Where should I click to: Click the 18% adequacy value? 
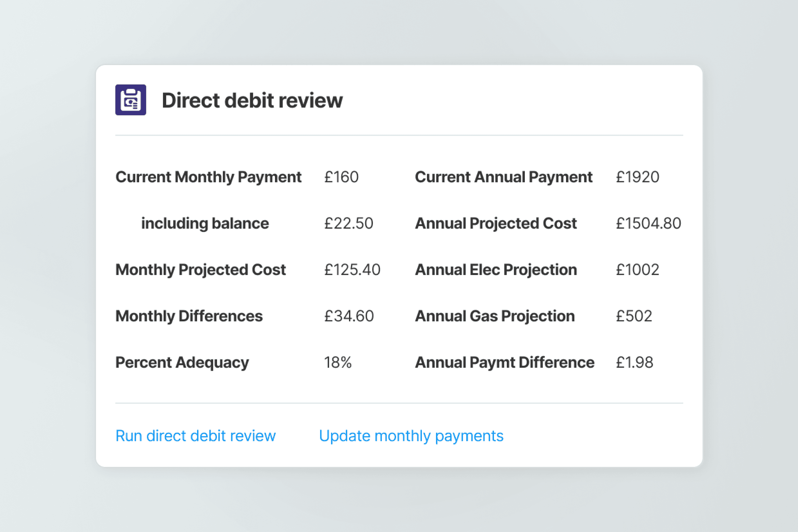[x=338, y=362]
